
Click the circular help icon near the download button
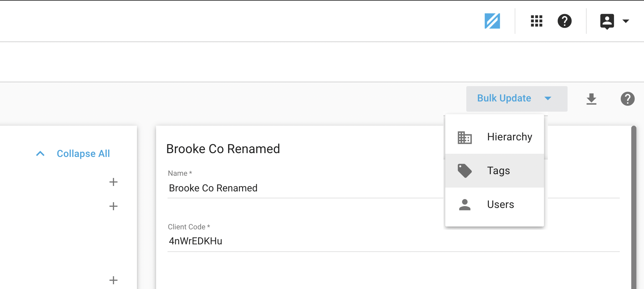pos(628,99)
